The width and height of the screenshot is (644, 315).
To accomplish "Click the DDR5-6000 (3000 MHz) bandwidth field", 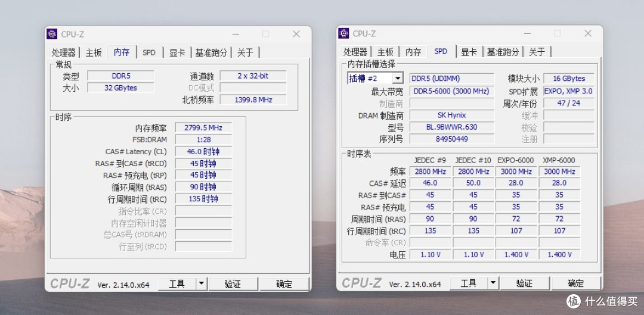I will [x=452, y=91].
